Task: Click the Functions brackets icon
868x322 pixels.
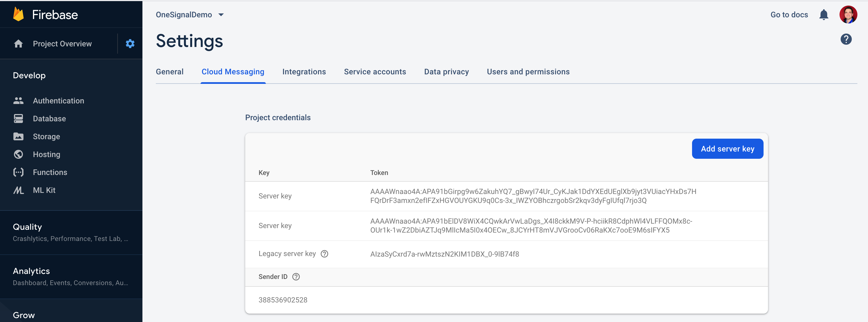Action: (18, 172)
